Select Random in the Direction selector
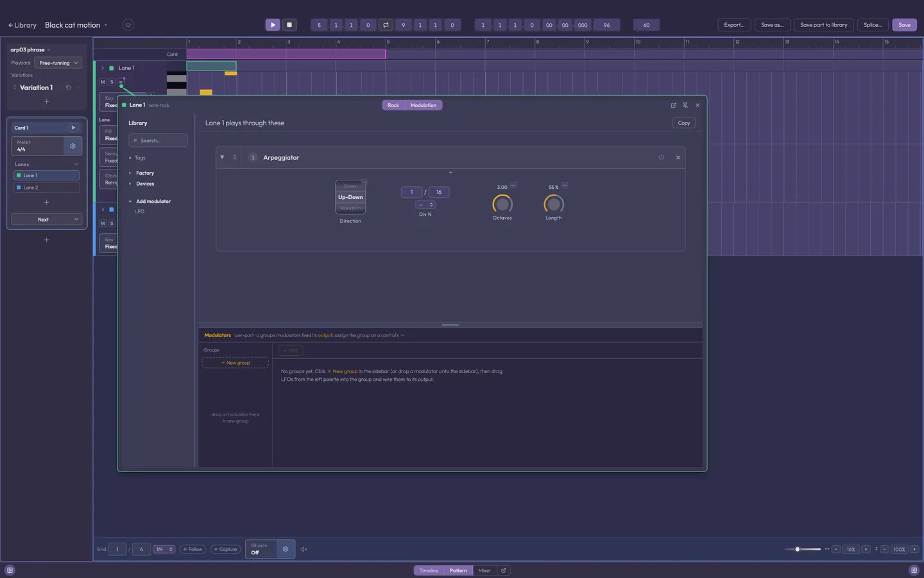The width and height of the screenshot is (924, 578). pyautogui.click(x=350, y=208)
